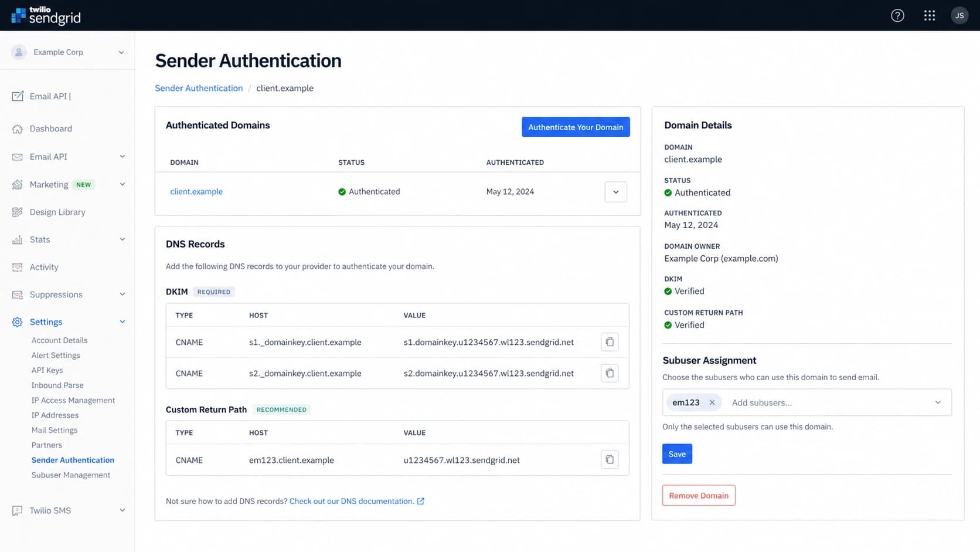The width and height of the screenshot is (980, 552).
Task: Go to IP Addresses settings
Action: tap(55, 415)
